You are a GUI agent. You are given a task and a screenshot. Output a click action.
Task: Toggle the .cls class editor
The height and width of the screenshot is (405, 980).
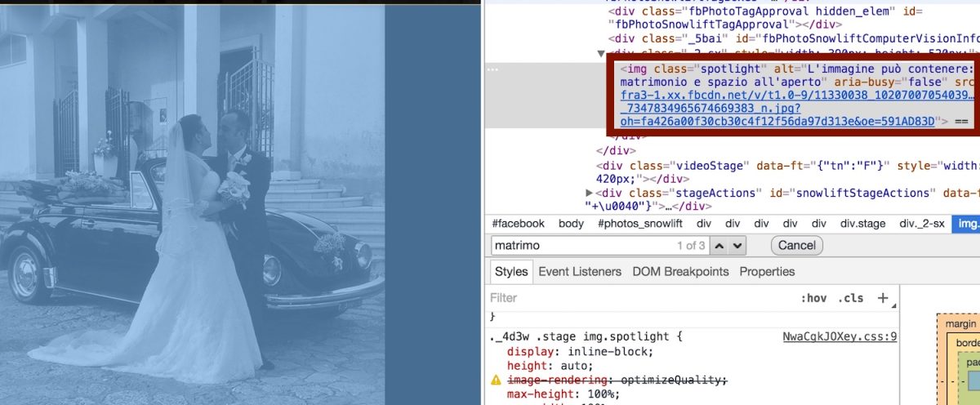(850, 298)
